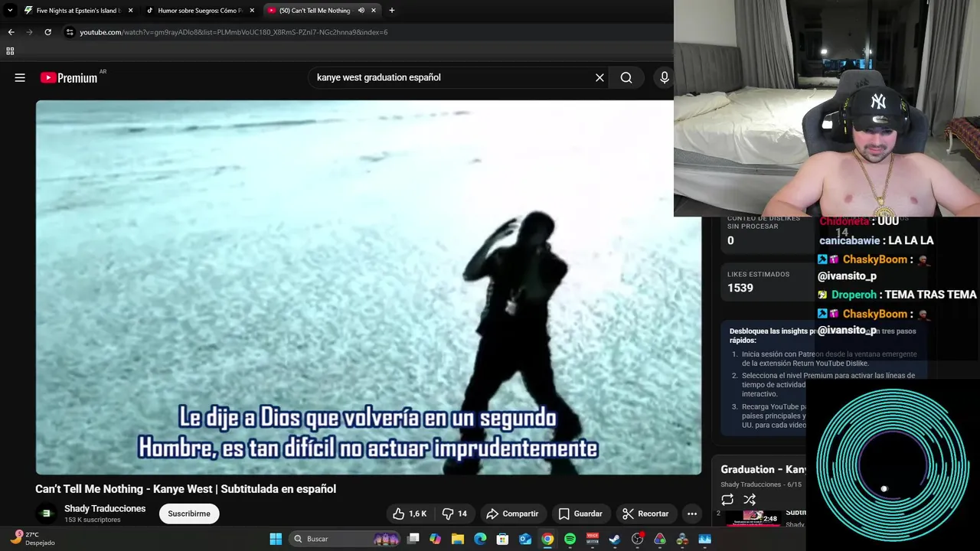
Task: Open the browser apps grid shortcut
Action: point(10,51)
